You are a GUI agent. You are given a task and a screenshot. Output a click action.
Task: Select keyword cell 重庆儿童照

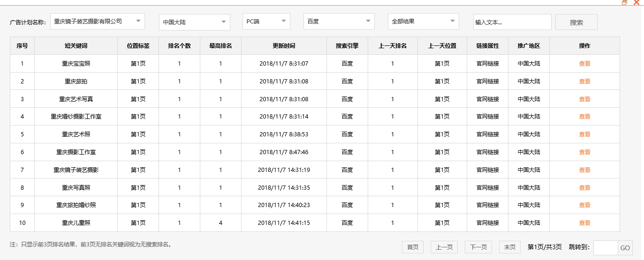[x=76, y=223]
